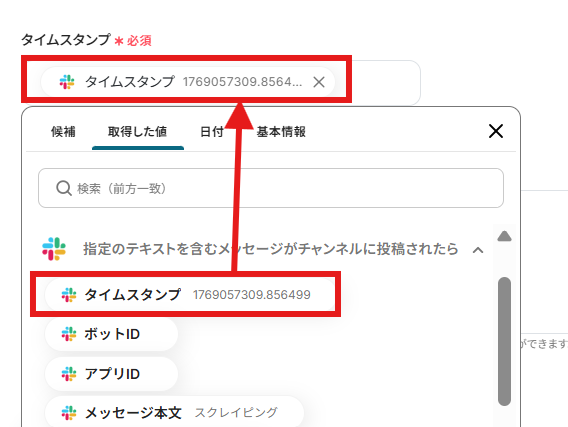This screenshot has width=568, height=427.
Task: Click the magnifier search icon
Action: coord(64,188)
